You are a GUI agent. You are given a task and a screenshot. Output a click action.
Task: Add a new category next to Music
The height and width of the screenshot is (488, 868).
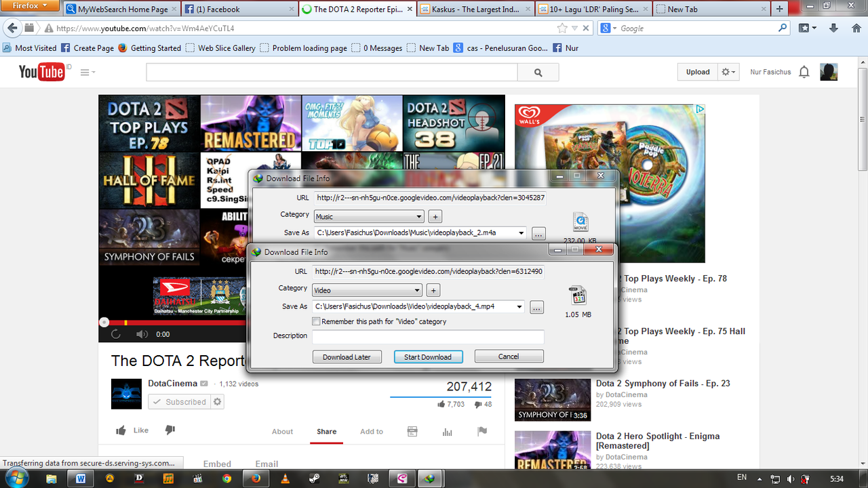click(436, 217)
